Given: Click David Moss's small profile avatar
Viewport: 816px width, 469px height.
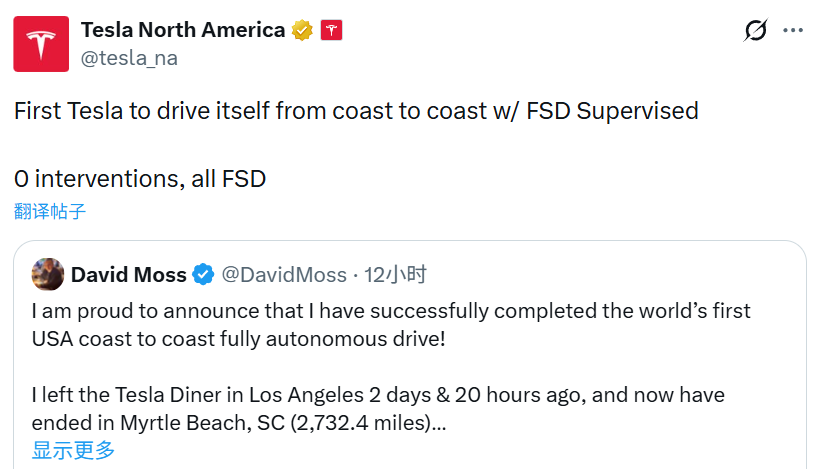Looking at the screenshot, I should click(48, 274).
